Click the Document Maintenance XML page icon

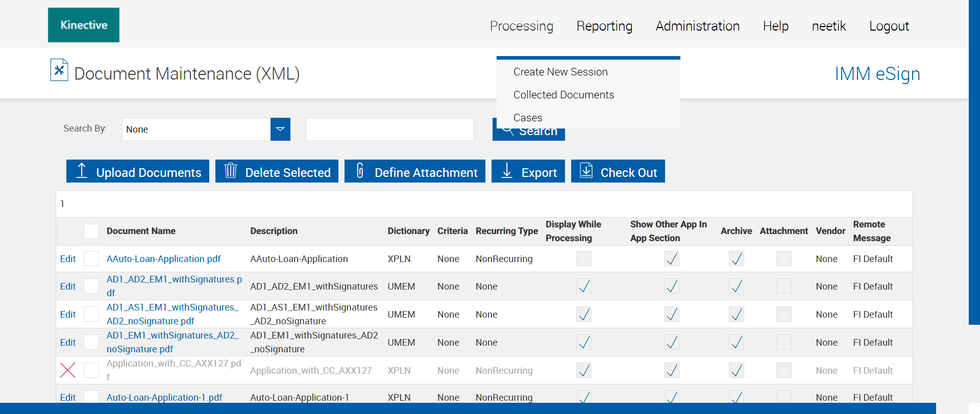[x=59, y=70]
